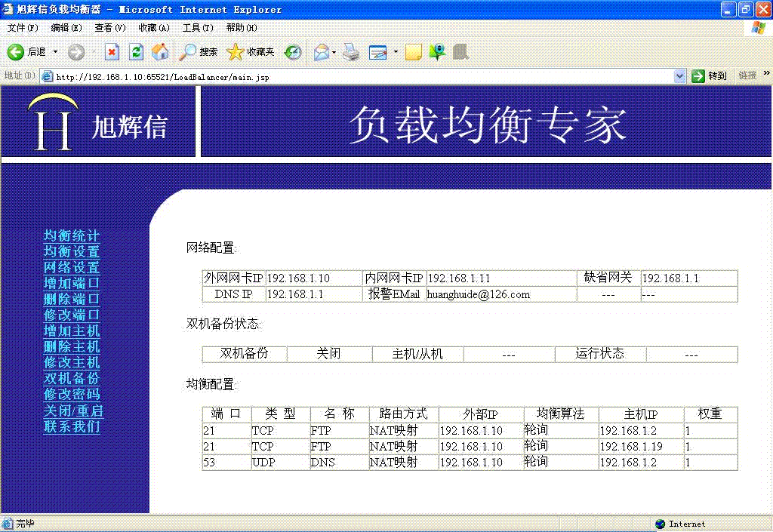Open the 编辑(E) menu

click(66, 28)
